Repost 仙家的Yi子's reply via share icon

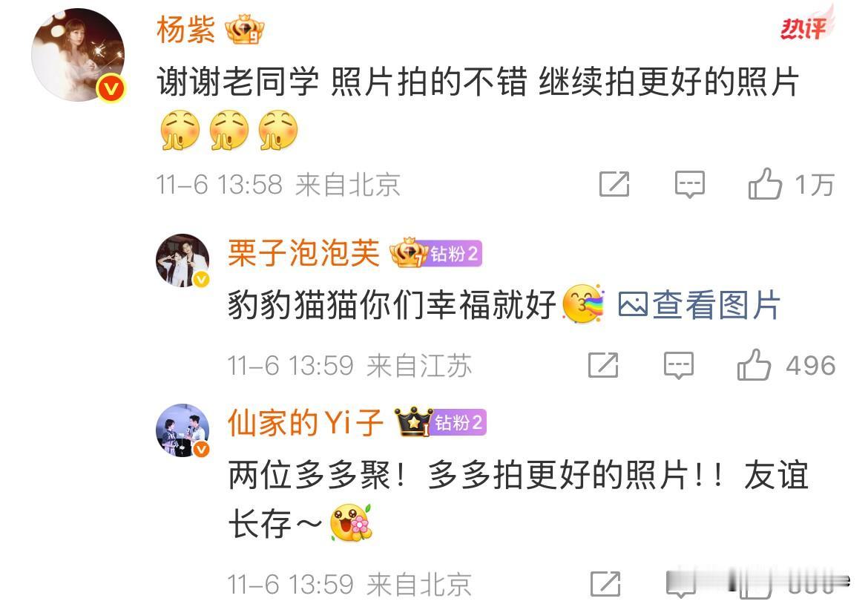pos(605,584)
